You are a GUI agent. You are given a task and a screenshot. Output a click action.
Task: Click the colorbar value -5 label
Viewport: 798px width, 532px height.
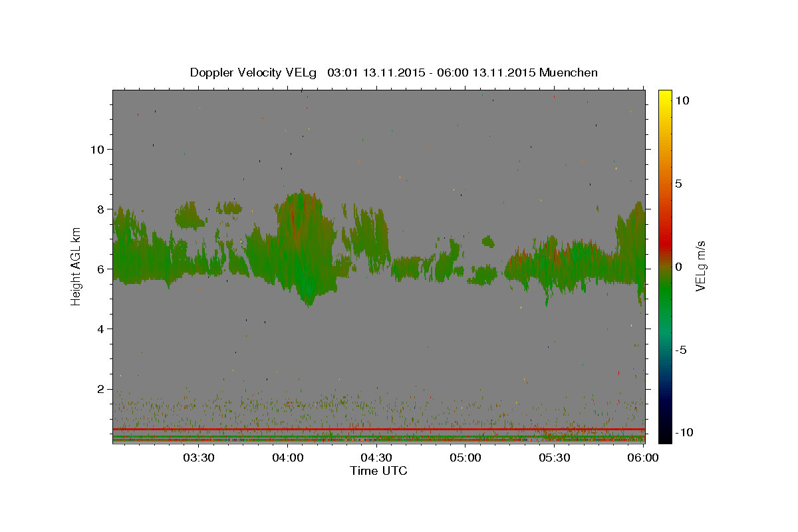681,350
